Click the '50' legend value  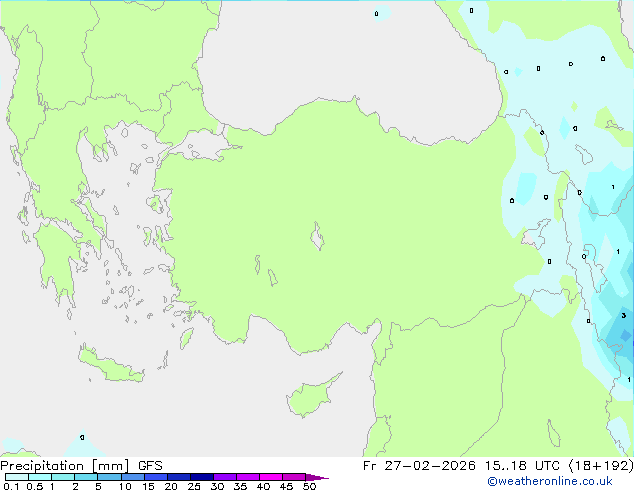[309, 486]
